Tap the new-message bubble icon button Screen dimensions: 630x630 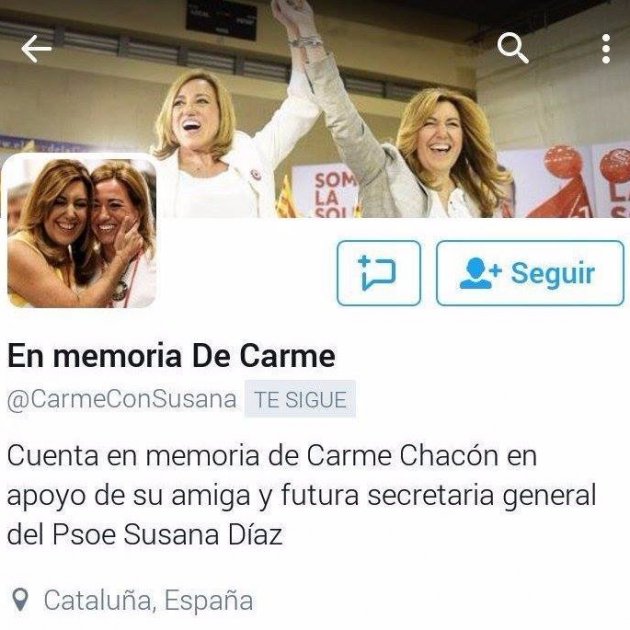378,273
